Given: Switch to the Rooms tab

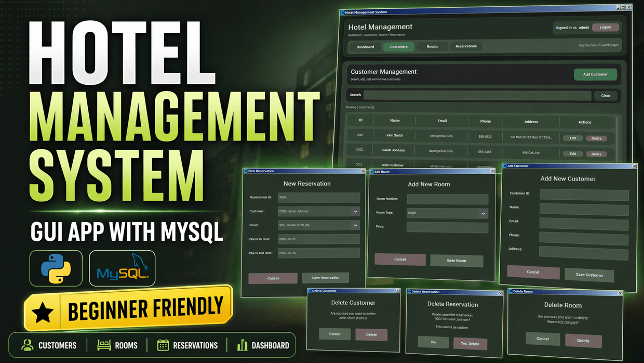Looking at the screenshot, I should pyautogui.click(x=432, y=46).
